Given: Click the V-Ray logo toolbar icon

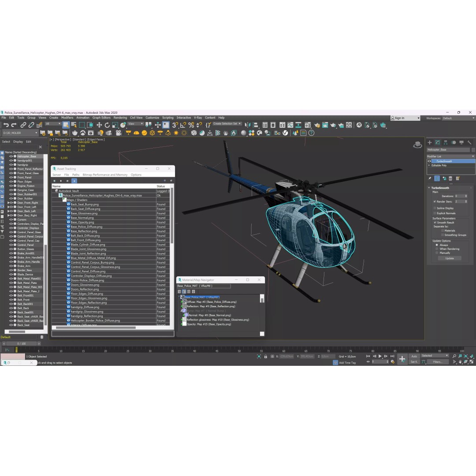Looking at the screenshot, I should coord(285,133).
